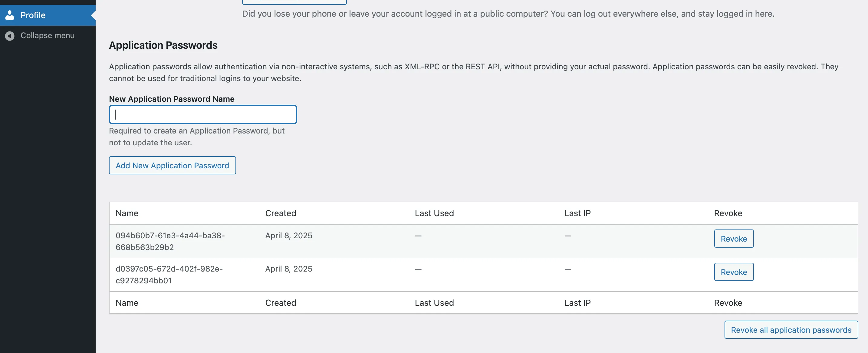This screenshot has width=868, height=353.
Task: Click the Last Used header at table top
Action: 434,213
